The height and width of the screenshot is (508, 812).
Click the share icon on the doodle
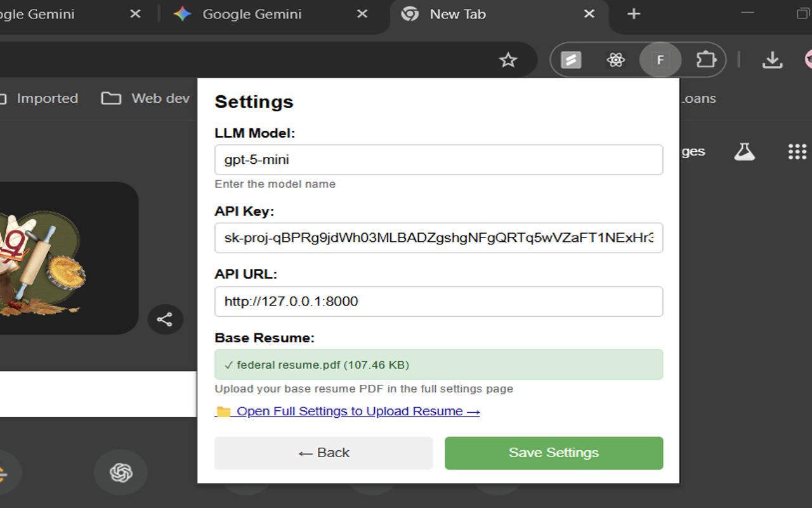(165, 319)
